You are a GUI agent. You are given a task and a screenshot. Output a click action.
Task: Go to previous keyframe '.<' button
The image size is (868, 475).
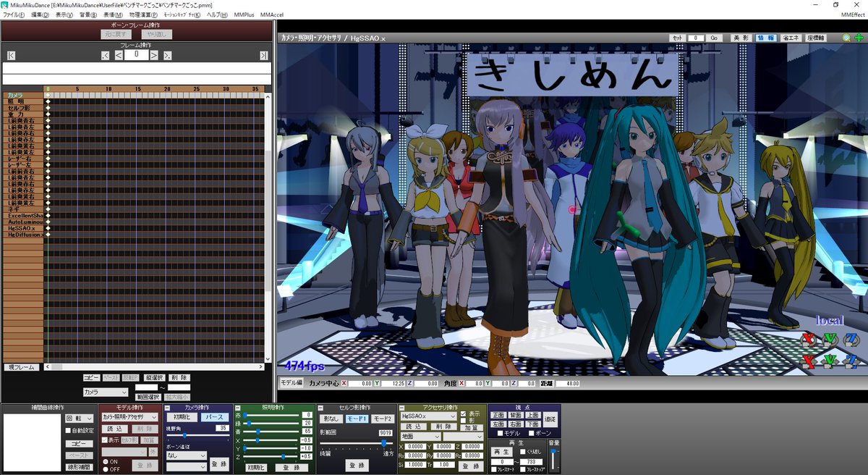click(106, 55)
